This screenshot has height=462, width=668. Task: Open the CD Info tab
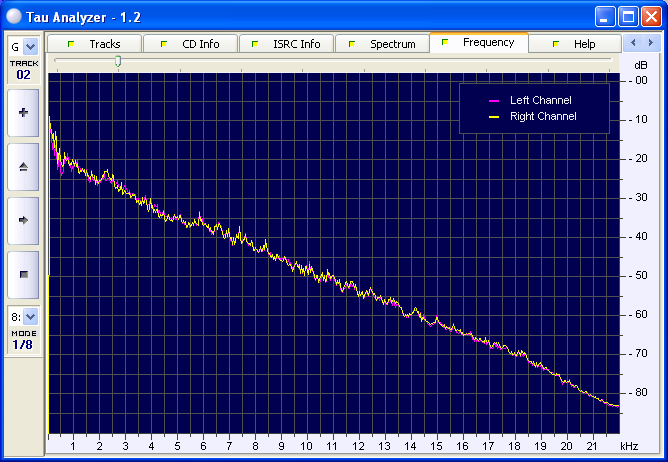(190, 44)
